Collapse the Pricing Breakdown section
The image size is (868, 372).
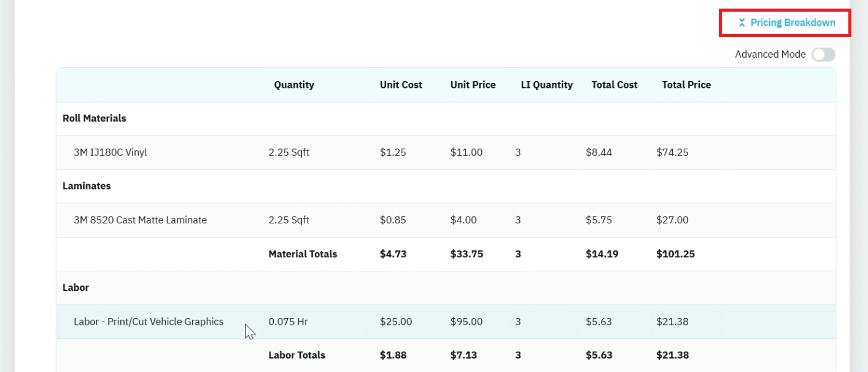[786, 23]
